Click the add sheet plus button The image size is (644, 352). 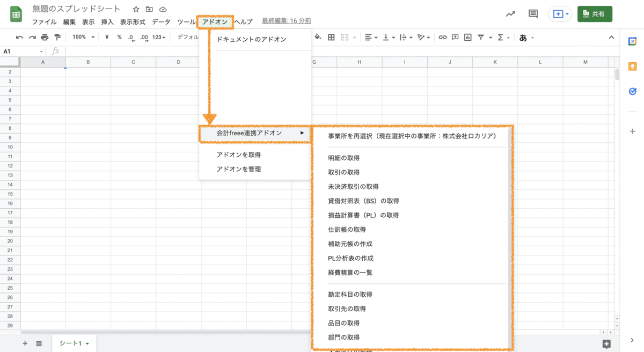(25, 343)
